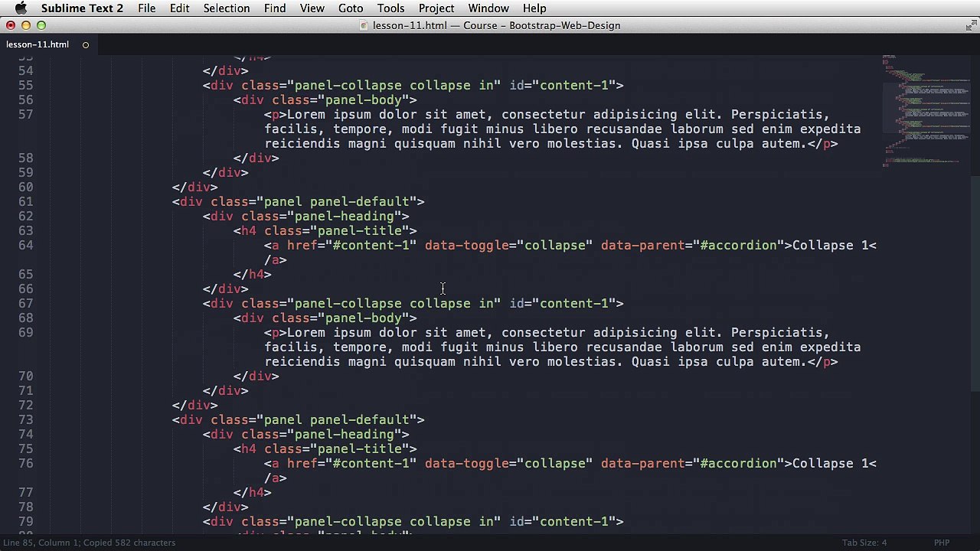Viewport: 980px width, 551px height.
Task: Click 'panel-collapse collapse in' on line 79
Action: tap(394, 522)
